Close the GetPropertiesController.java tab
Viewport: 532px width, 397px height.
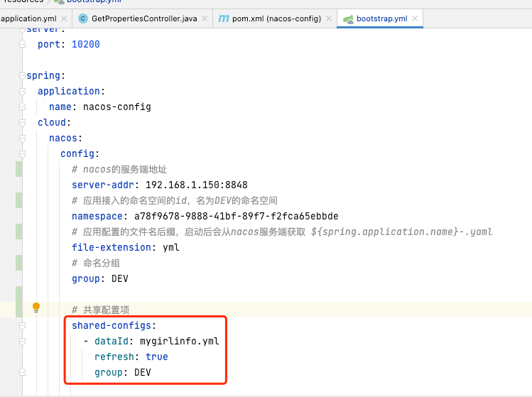(x=205, y=18)
